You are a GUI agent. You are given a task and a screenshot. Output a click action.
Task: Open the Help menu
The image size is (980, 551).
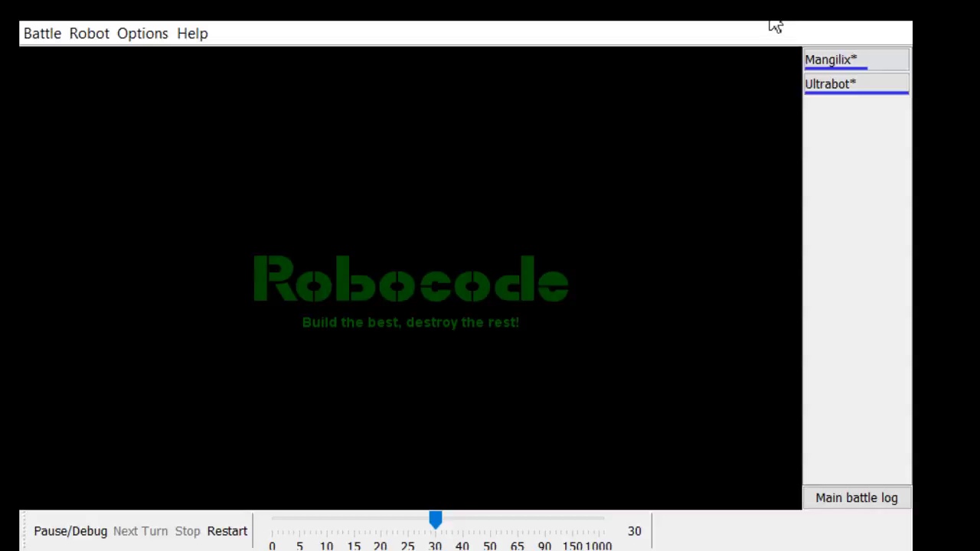point(192,34)
